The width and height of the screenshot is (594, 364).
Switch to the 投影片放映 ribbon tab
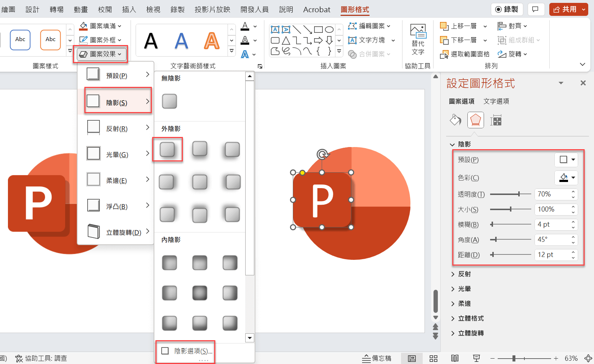pyautogui.click(x=212, y=9)
